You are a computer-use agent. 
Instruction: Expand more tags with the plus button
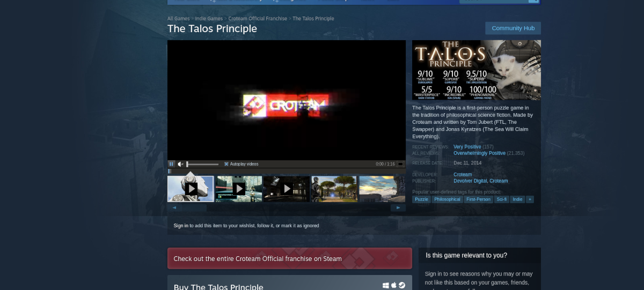pyautogui.click(x=530, y=199)
